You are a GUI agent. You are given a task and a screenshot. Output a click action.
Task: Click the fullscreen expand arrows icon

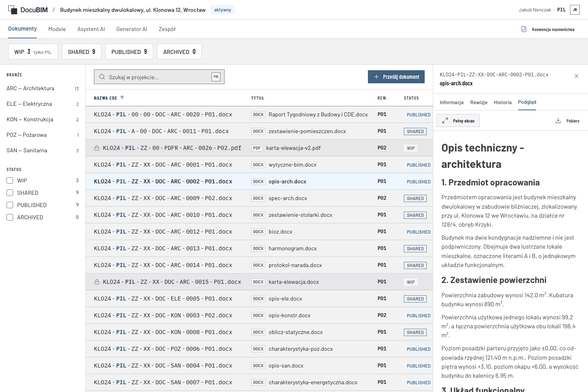click(x=445, y=121)
